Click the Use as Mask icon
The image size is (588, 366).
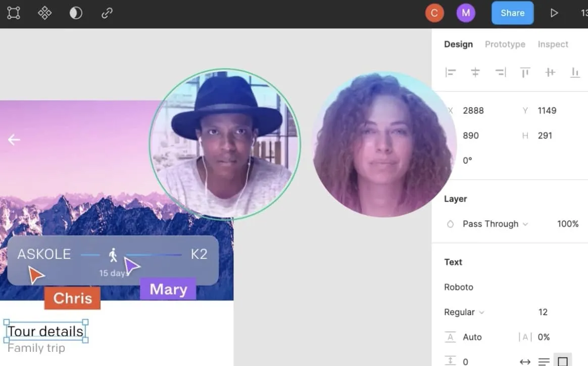pos(76,13)
